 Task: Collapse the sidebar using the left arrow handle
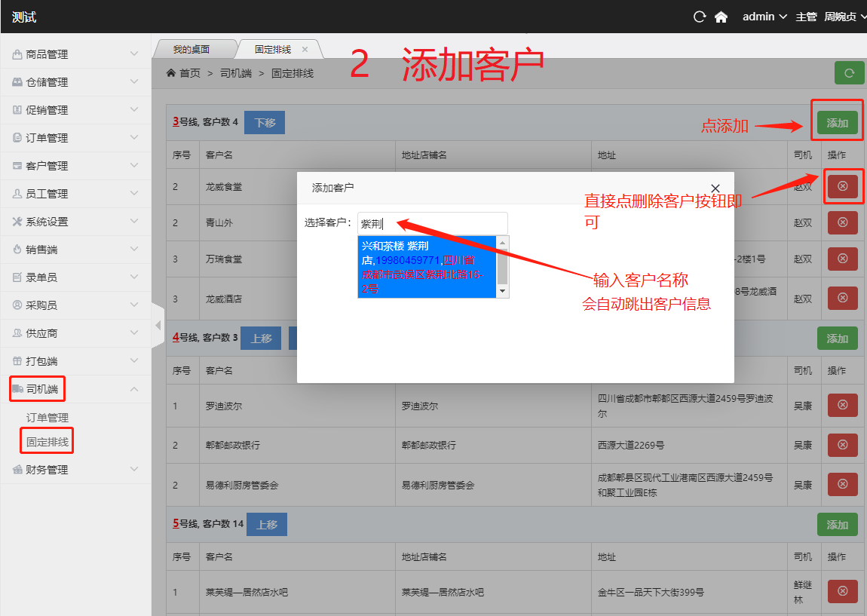158,326
